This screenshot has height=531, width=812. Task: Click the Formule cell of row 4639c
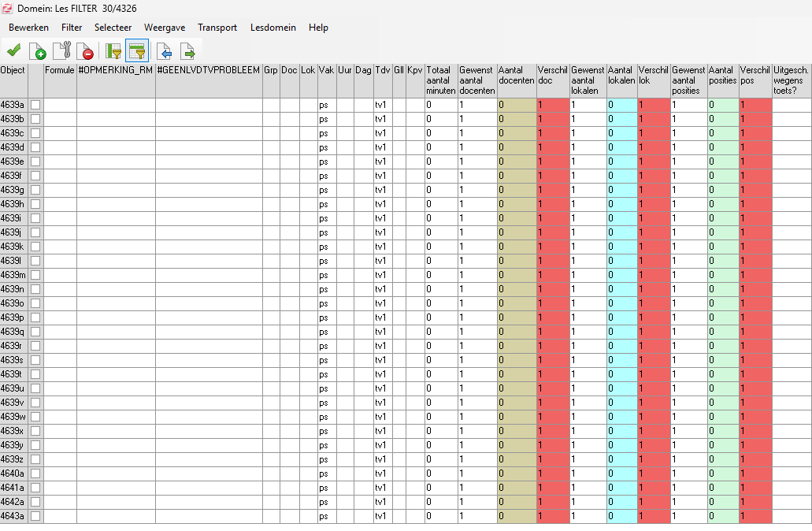[60, 133]
